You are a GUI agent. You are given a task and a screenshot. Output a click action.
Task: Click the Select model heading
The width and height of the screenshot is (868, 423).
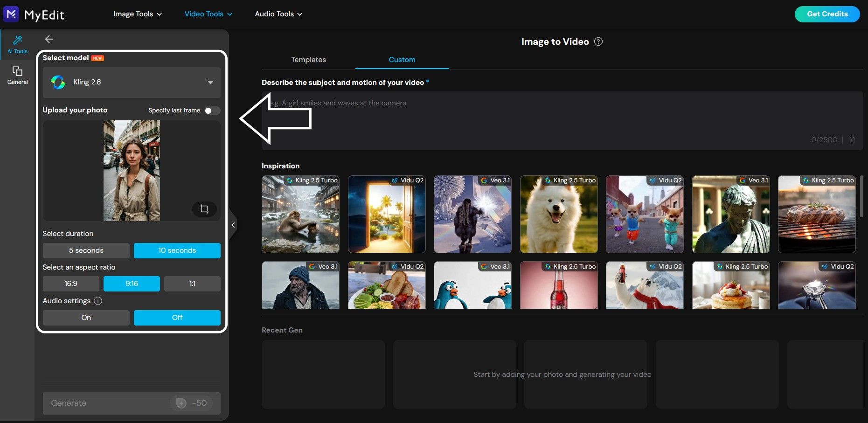pyautogui.click(x=66, y=58)
